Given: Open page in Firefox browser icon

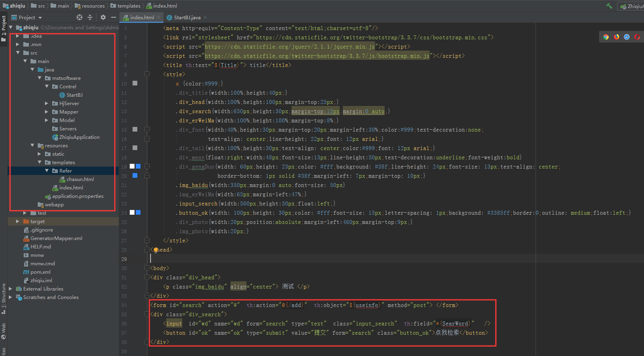Looking at the screenshot, I should pos(616,37).
